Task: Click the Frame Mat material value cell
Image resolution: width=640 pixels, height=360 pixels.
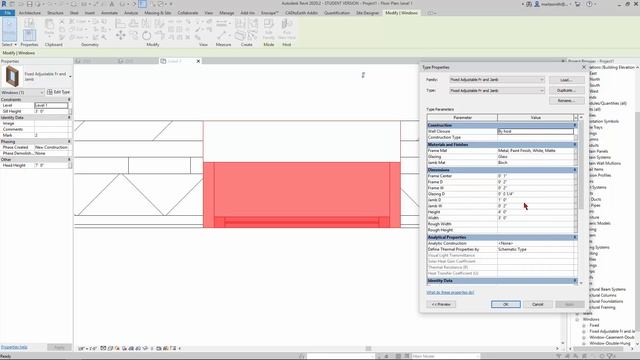Action: click(535, 151)
